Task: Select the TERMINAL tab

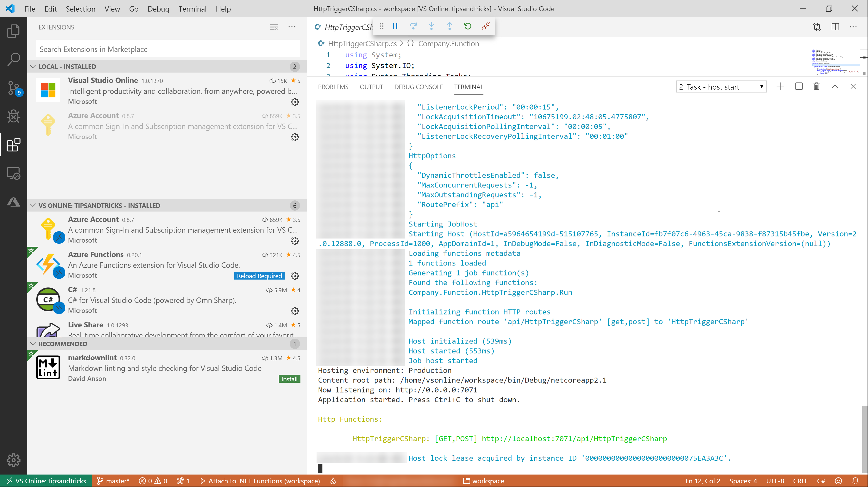Action: pos(469,87)
